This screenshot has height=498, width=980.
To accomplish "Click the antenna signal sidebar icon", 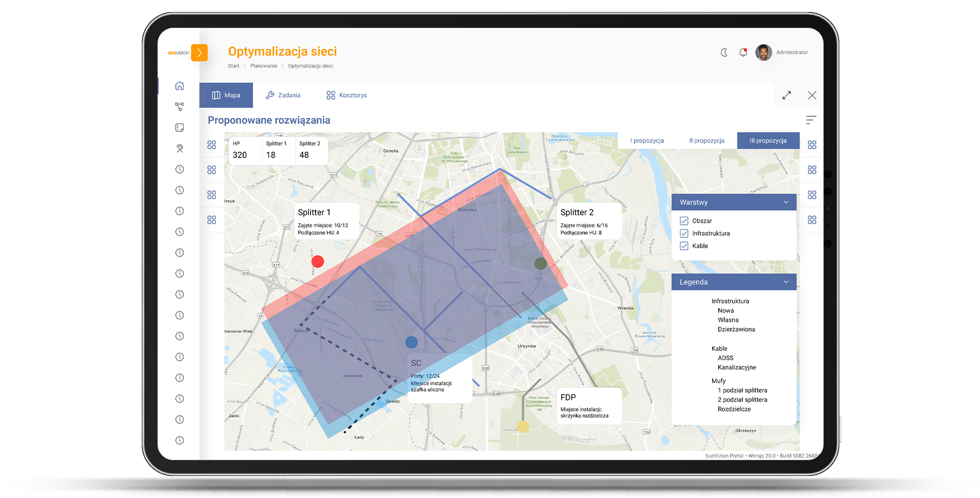I will tap(179, 149).
